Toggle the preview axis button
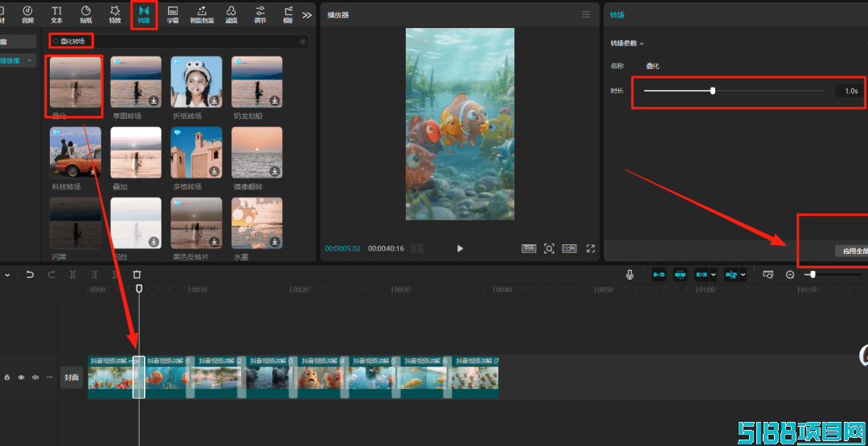Viewport: 868px width, 446px height. (731, 274)
